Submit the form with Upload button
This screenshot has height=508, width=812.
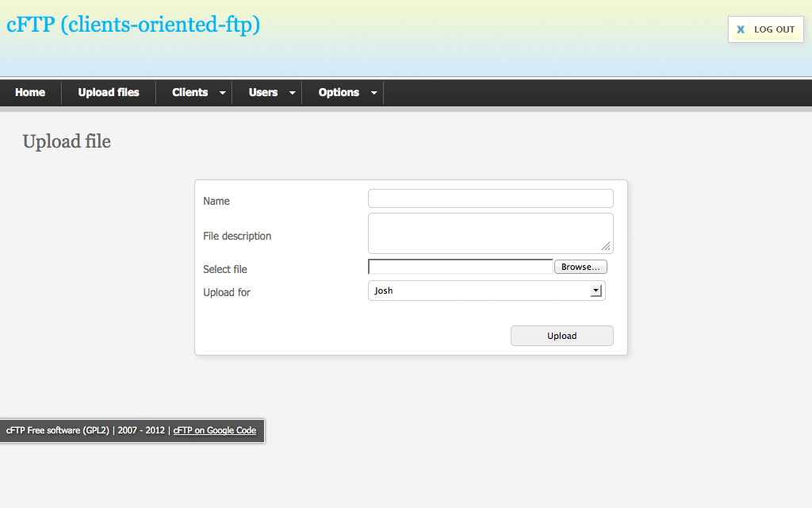(x=561, y=336)
